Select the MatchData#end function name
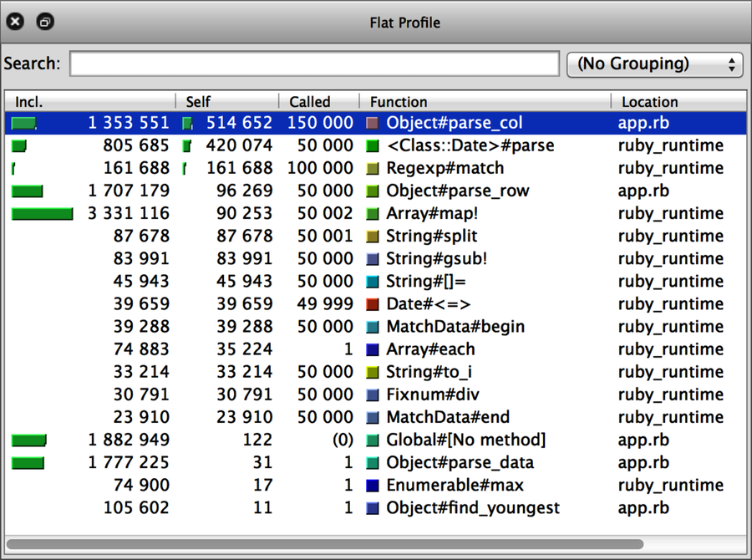This screenshot has width=752, height=560. coord(448,417)
